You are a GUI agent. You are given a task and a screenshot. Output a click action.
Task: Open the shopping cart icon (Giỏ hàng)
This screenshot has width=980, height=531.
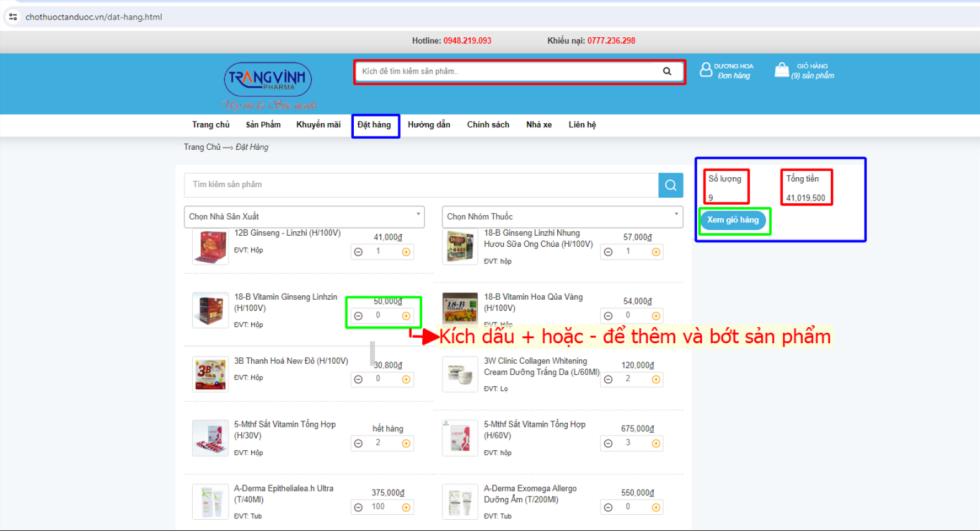point(782,70)
